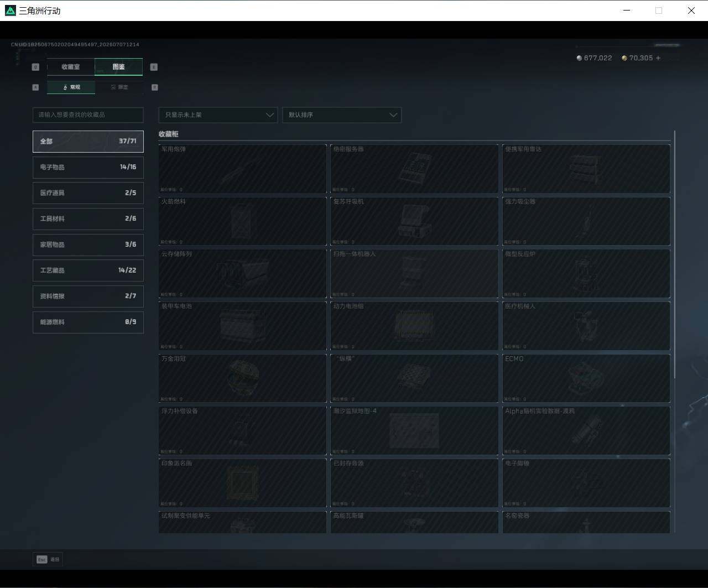This screenshot has width=708, height=588.
Task: Select the 便携军用雷达 item icon
Action: 586,169
